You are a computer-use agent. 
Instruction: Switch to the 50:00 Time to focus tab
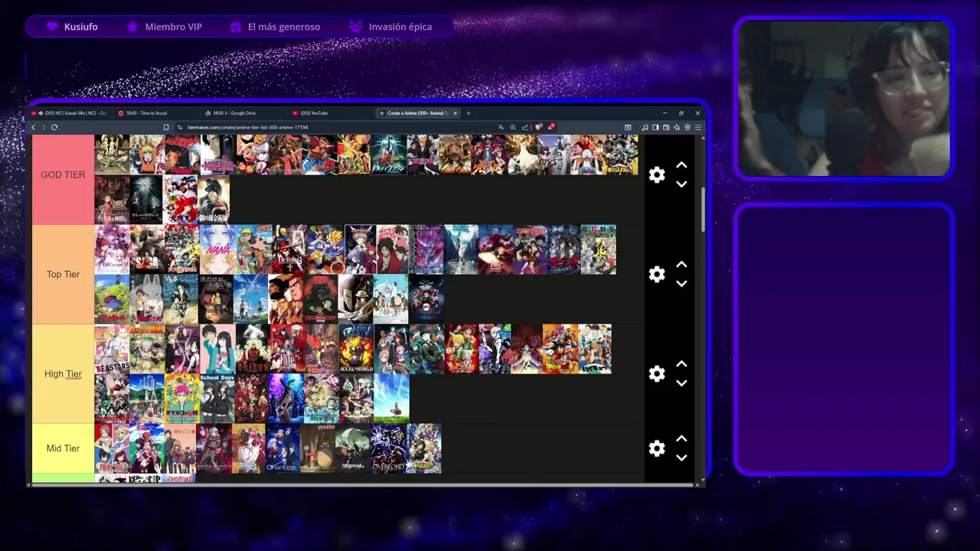pyautogui.click(x=156, y=113)
